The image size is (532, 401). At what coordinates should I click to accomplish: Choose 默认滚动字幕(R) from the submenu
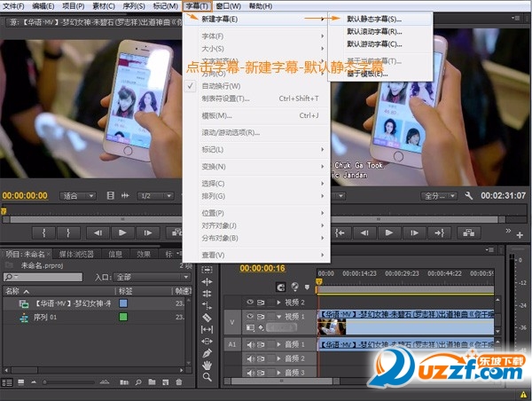380,32
